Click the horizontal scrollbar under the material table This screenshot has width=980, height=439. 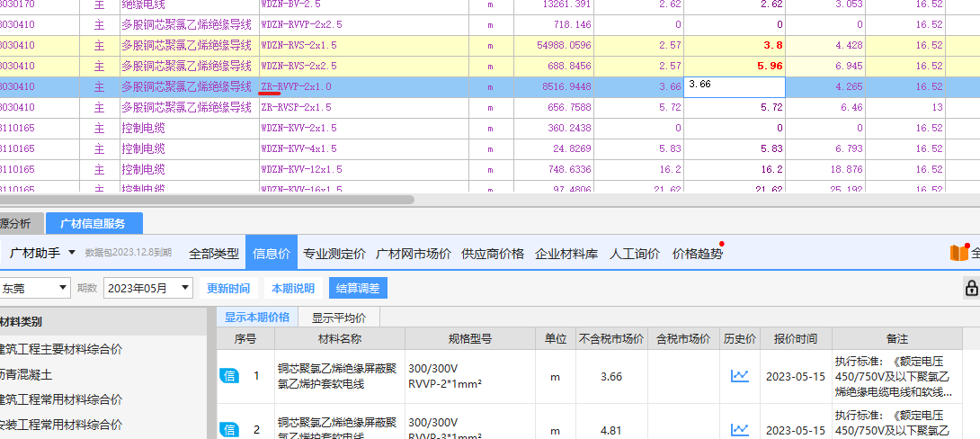(x=207, y=200)
